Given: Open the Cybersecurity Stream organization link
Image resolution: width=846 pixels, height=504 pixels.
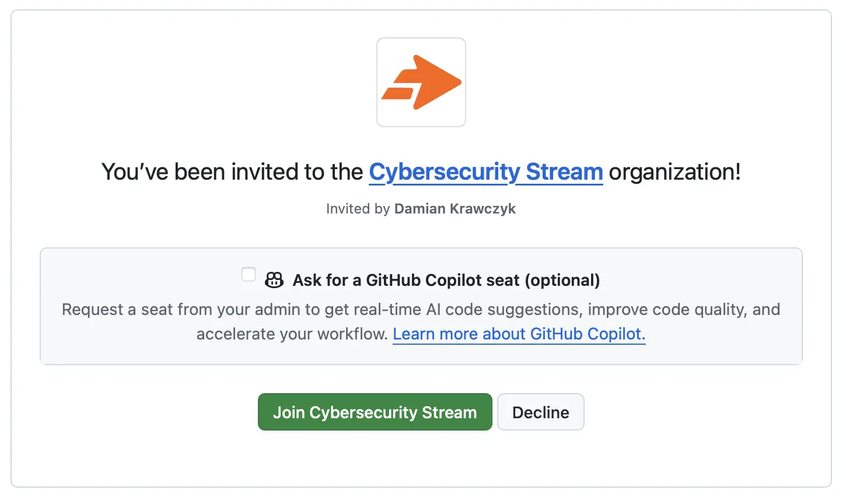Looking at the screenshot, I should (x=486, y=171).
